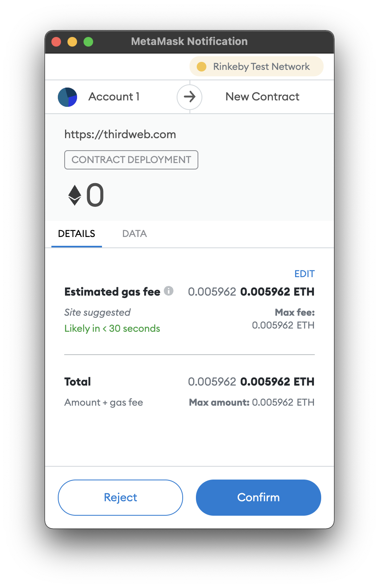This screenshot has height=588, width=379.
Task: Close the MetaMask Notification window
Action: 56,42
